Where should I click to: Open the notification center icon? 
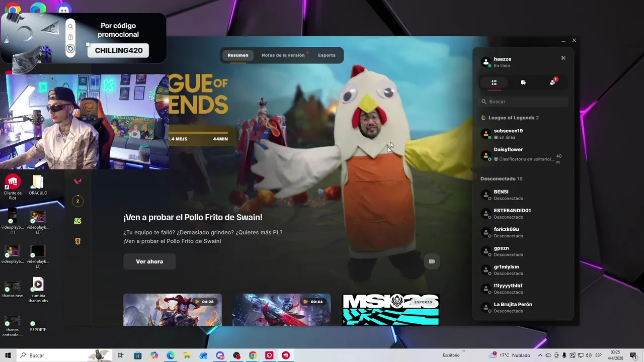633,355
